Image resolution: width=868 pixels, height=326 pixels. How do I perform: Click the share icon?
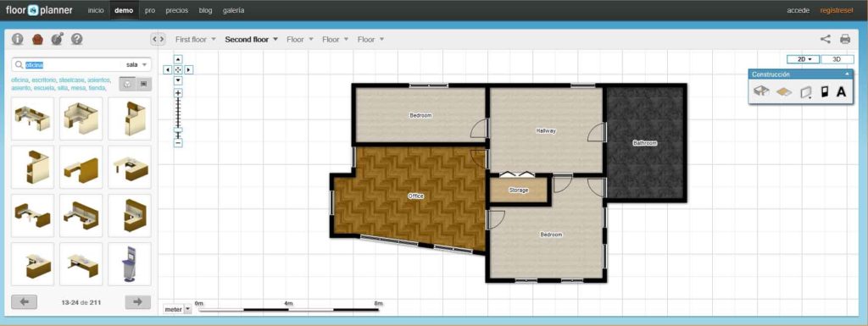[x=825, y=39]
